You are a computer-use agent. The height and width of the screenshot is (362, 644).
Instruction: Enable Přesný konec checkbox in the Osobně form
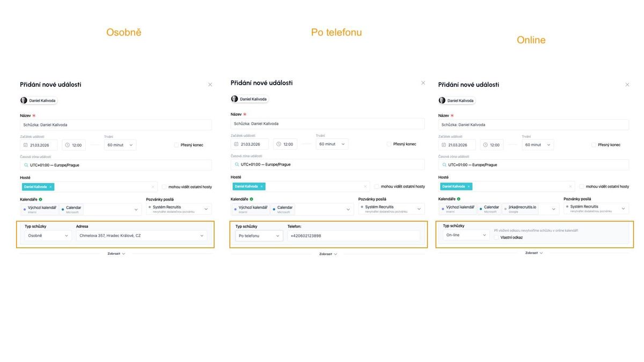click(x=176, y=145)
